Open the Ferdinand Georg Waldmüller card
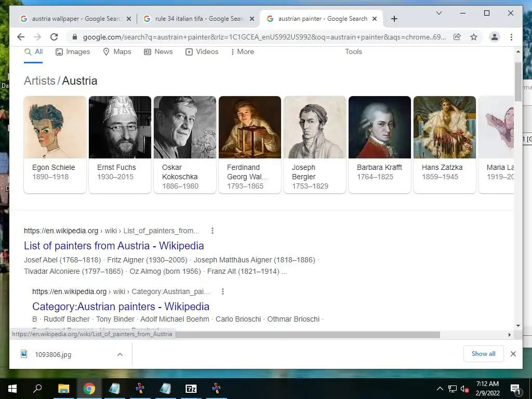This screenshot has height=399, width=532. click(250, 144)
